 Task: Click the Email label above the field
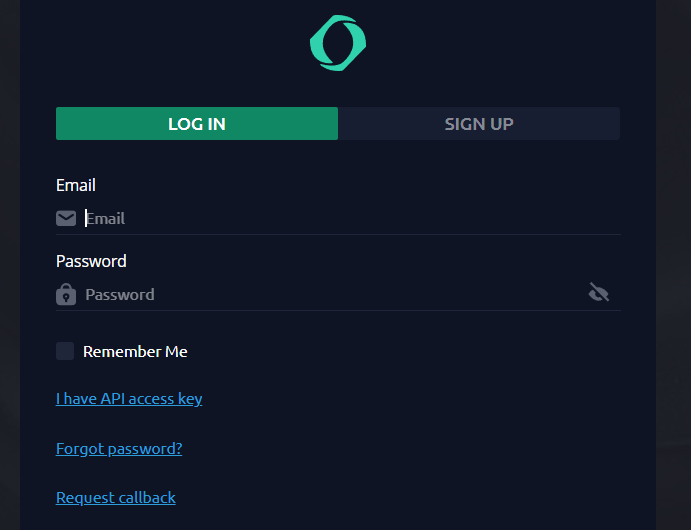pyautogui.click(x=76, y=185)
